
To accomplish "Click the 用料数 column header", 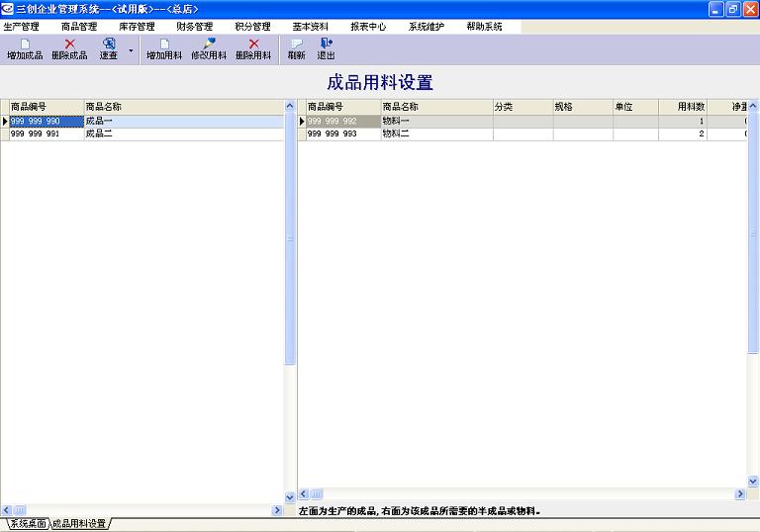I will click(691, 107).
